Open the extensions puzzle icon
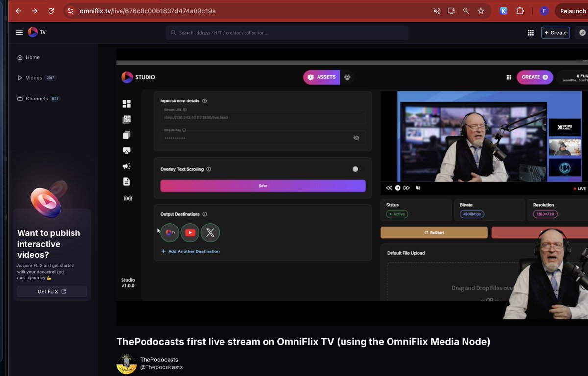 pos(520,11)
